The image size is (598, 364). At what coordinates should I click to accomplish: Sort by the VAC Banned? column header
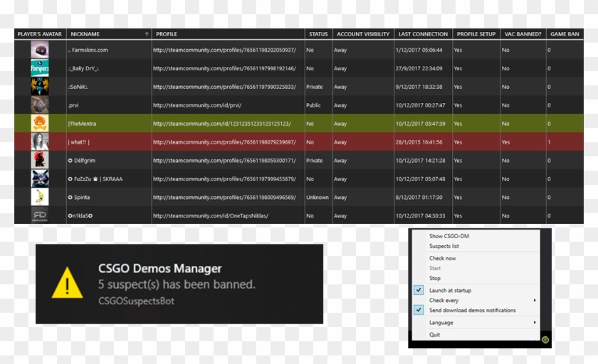click(x=523, y=34)
